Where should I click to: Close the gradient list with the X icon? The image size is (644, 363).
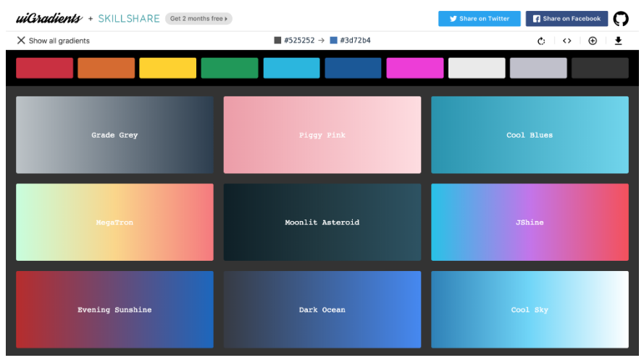click(x=21, y=41)
